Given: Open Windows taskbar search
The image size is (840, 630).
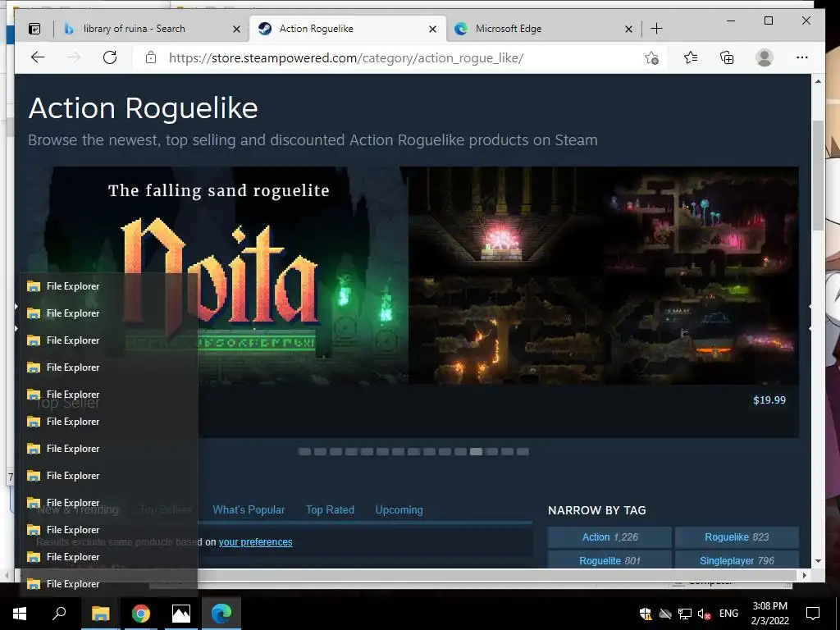Looking at the screenshot, I should (x=59, y=613).
